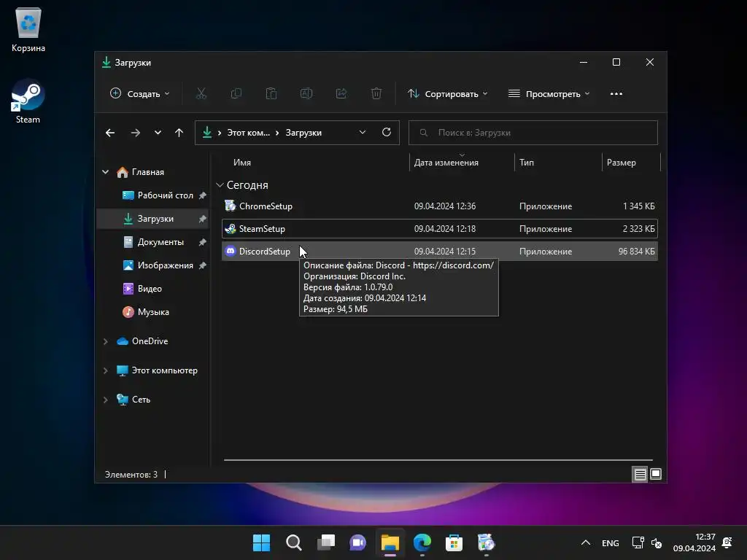
Task: Click the Rename icon in toolbar
Action: point(306,94)
